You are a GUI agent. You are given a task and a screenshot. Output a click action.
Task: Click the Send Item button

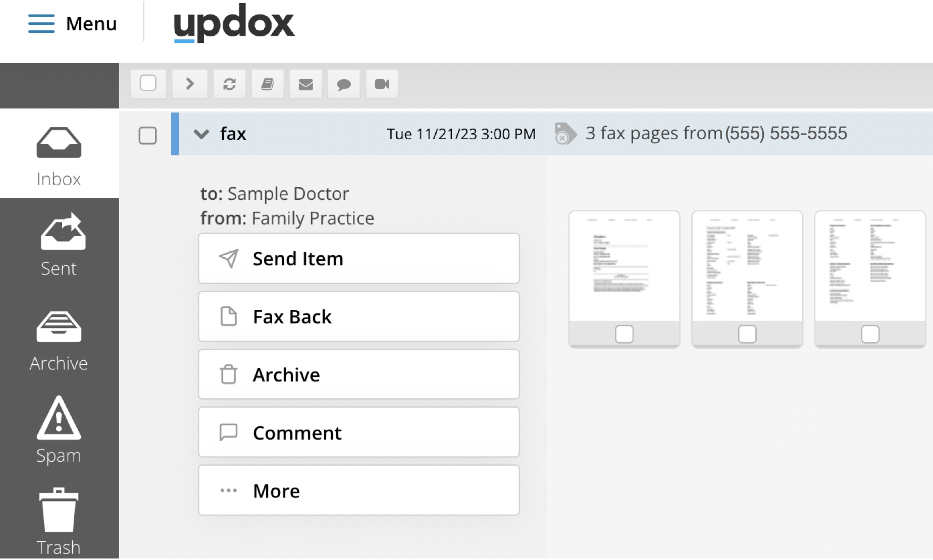pyautogui.click(x=359, y=258)
